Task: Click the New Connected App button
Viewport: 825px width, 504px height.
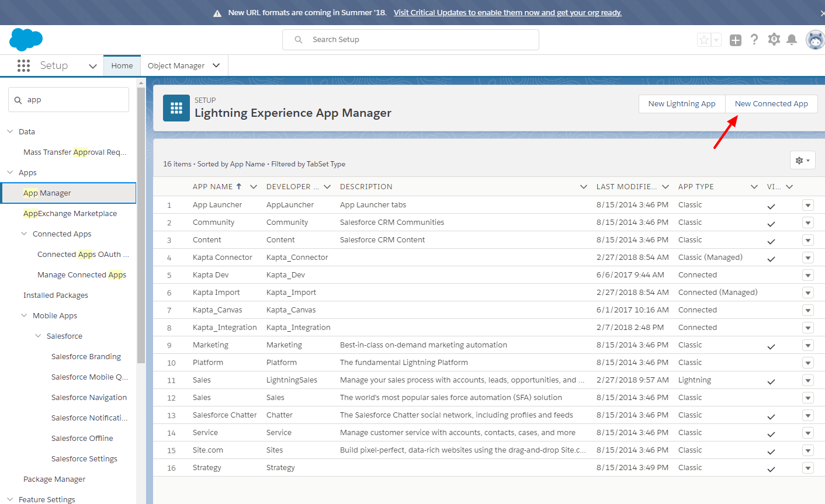Action: (771, 103)
